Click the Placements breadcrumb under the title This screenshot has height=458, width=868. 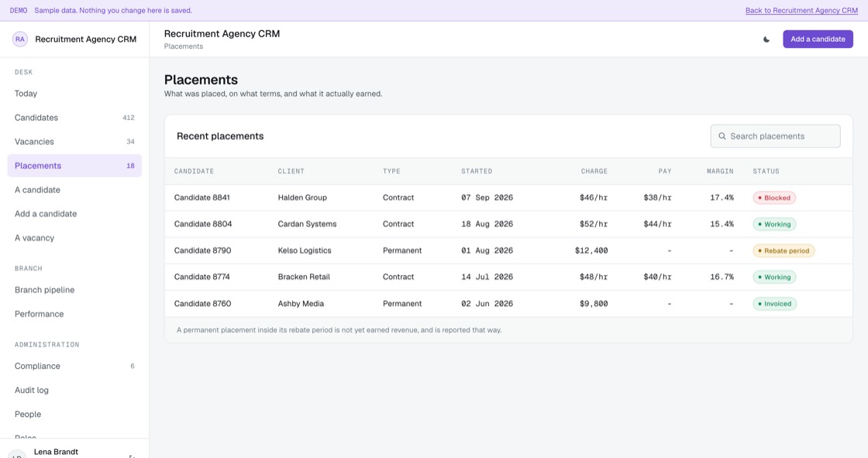point(183,46)
